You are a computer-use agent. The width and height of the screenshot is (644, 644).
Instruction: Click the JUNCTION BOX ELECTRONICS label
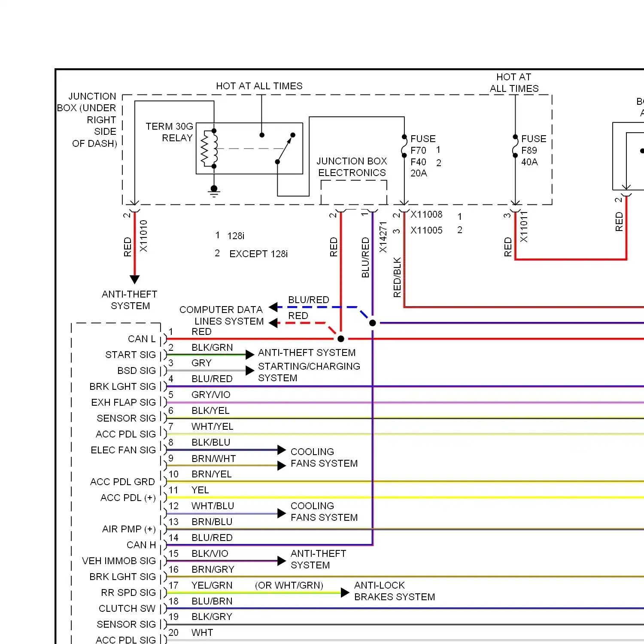pos(352,167)
